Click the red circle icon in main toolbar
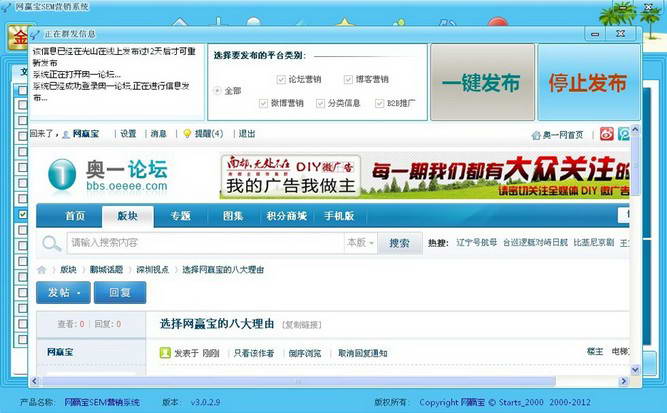 pyautogui.click(x=498, y=21)
